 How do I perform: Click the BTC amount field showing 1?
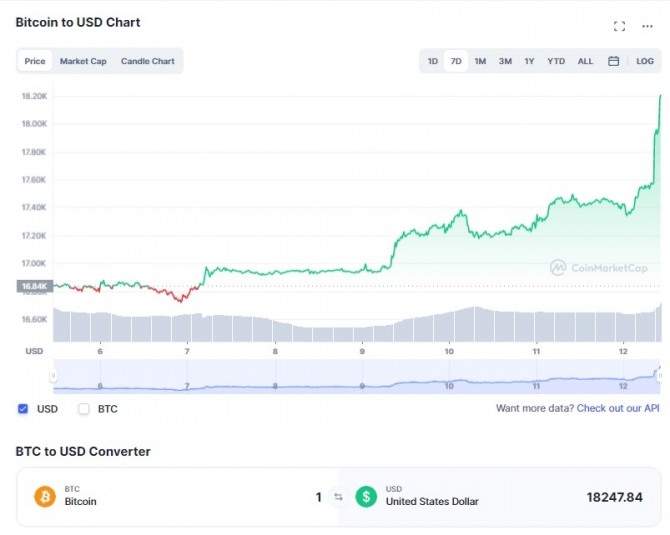point(318,497)
